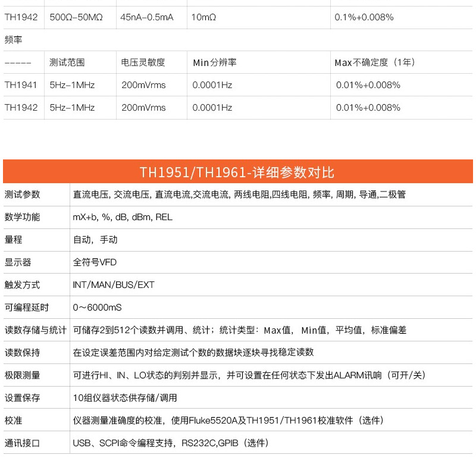Click the '触发方式' row label
The height and width of the screenshot is (458, 476).
tap(22, 285)
